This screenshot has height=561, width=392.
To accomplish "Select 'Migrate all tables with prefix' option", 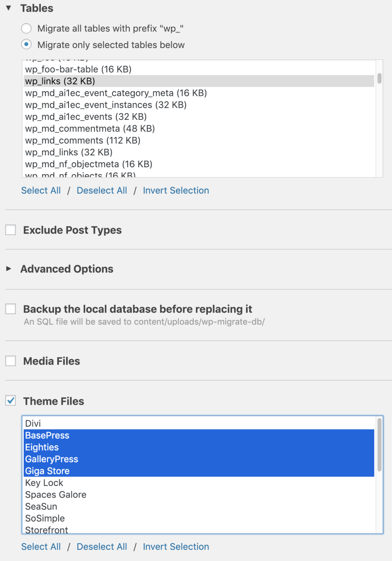I will pyautogui.click(x=26, y=28).
